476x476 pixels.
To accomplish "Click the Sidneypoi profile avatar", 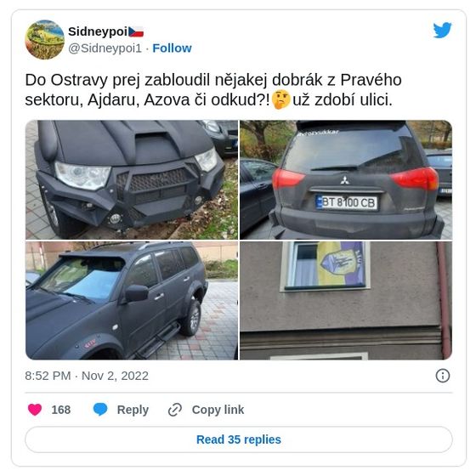I will pyautogui.click(x=44, y=39).
